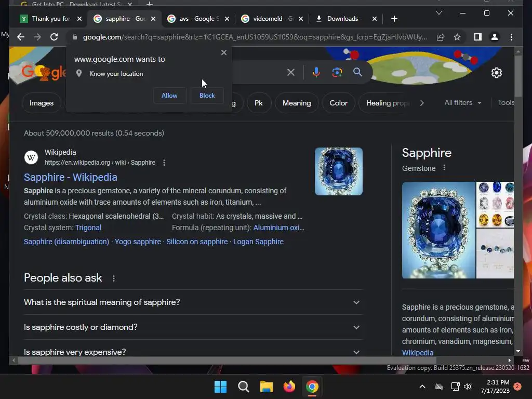Open the Sapphire (disambiguation) link

(x=66, y=242)
